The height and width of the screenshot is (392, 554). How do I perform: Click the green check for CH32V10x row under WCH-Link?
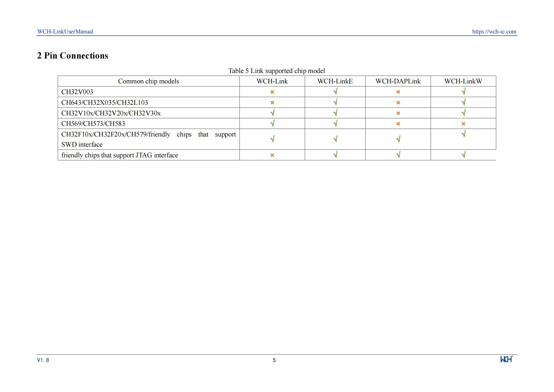click(x=272, y=113)
